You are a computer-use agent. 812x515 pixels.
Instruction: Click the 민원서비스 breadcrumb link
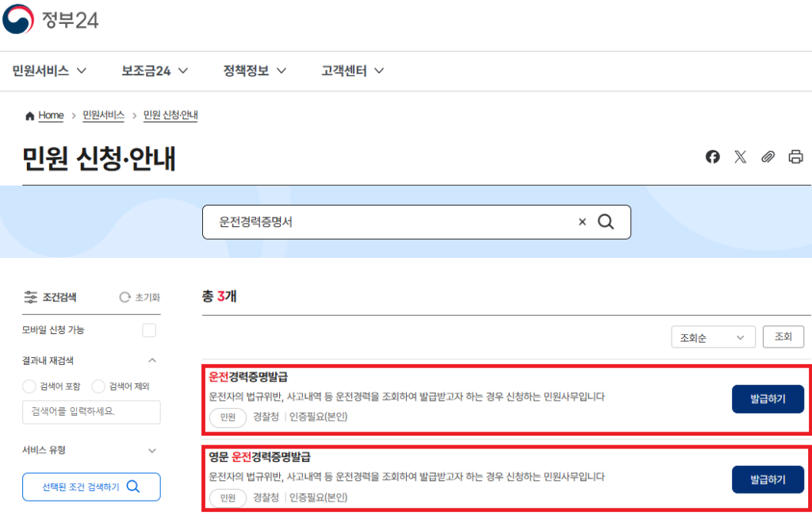104,115
